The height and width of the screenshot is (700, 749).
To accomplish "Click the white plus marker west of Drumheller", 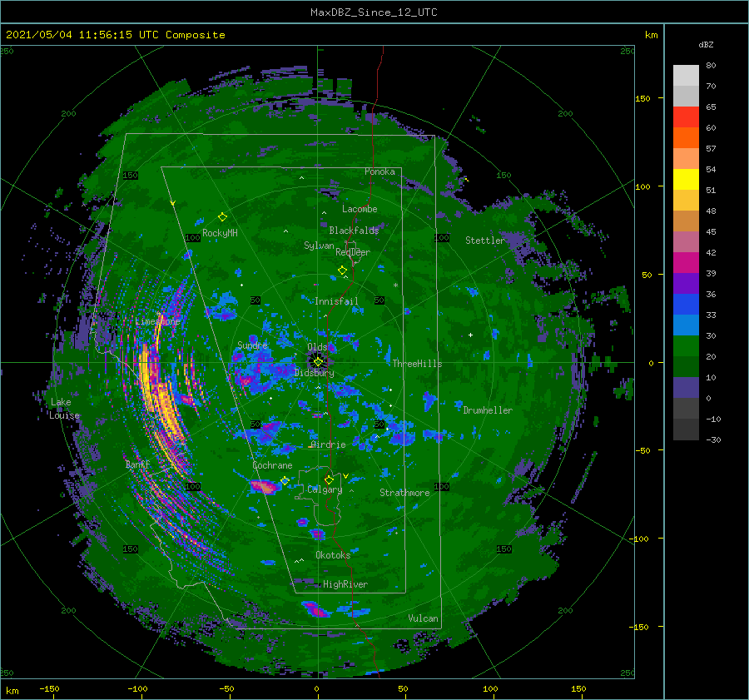I will click(470, 335).
